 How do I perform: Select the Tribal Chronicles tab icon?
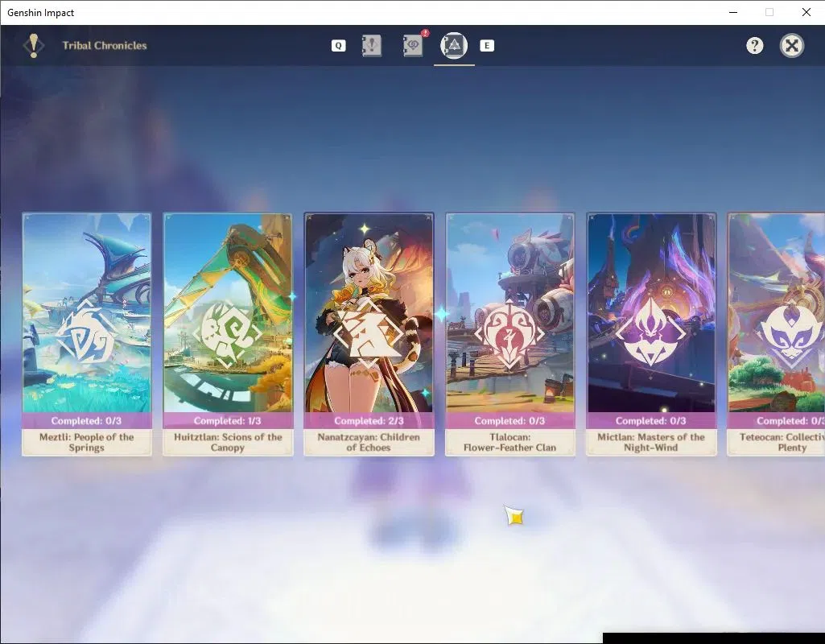click(453, 46)
